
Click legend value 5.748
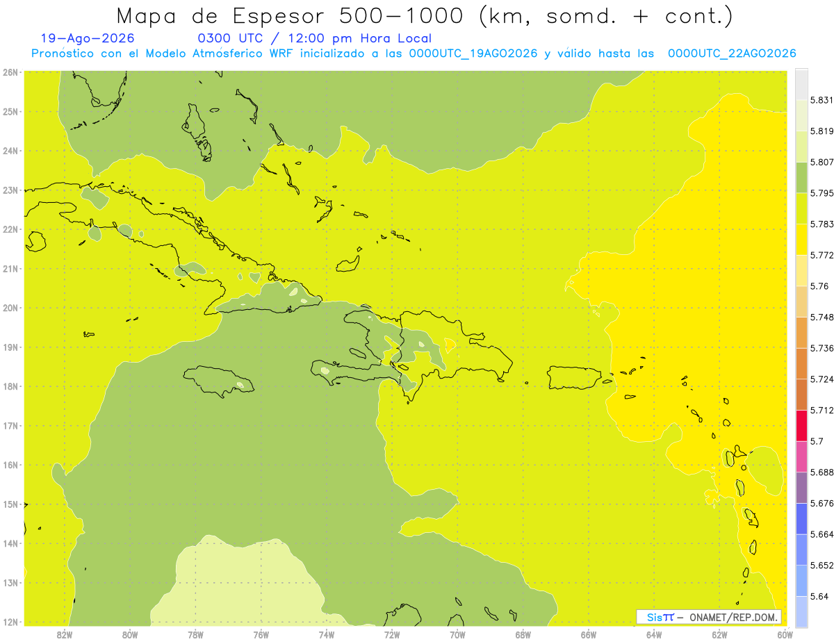click(x=821, y=317)
